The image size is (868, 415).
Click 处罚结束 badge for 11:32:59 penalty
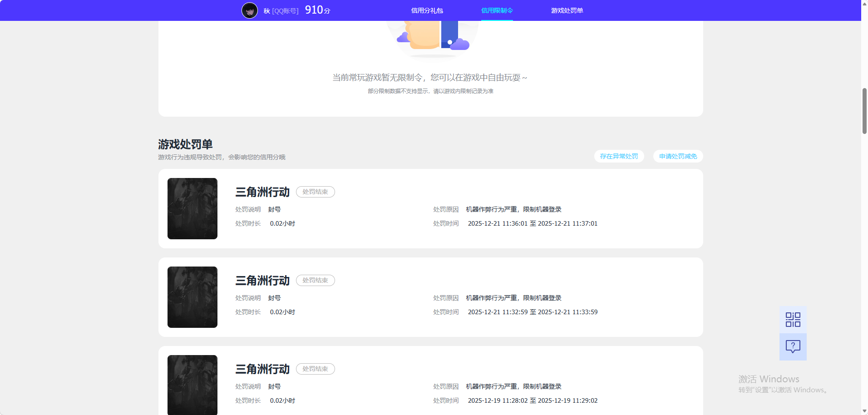(x=315, y=281)
